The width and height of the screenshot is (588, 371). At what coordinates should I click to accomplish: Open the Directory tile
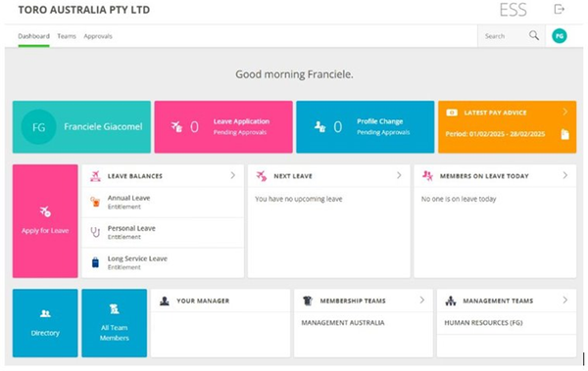pyautogui.click(x=45, y=323)
